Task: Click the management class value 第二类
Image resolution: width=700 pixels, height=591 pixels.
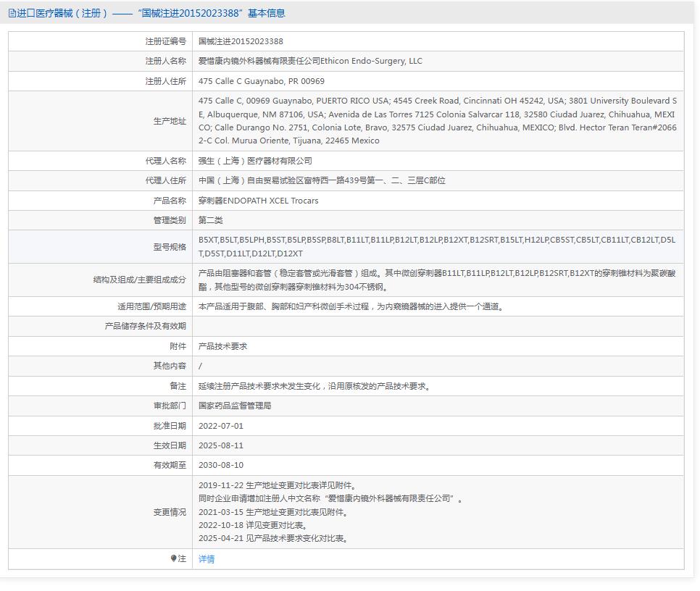Action: (x=210, y=220)
